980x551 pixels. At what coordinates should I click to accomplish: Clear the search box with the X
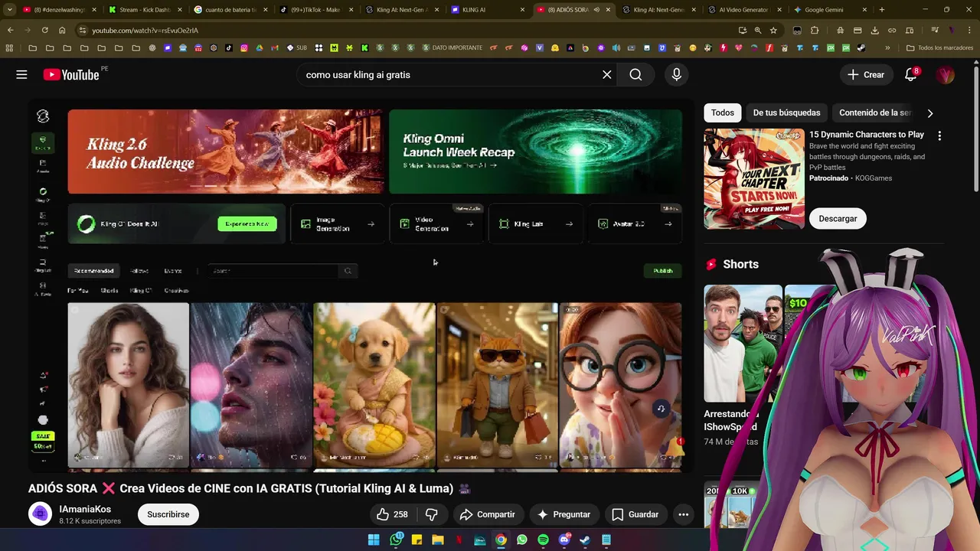(607, 74)
